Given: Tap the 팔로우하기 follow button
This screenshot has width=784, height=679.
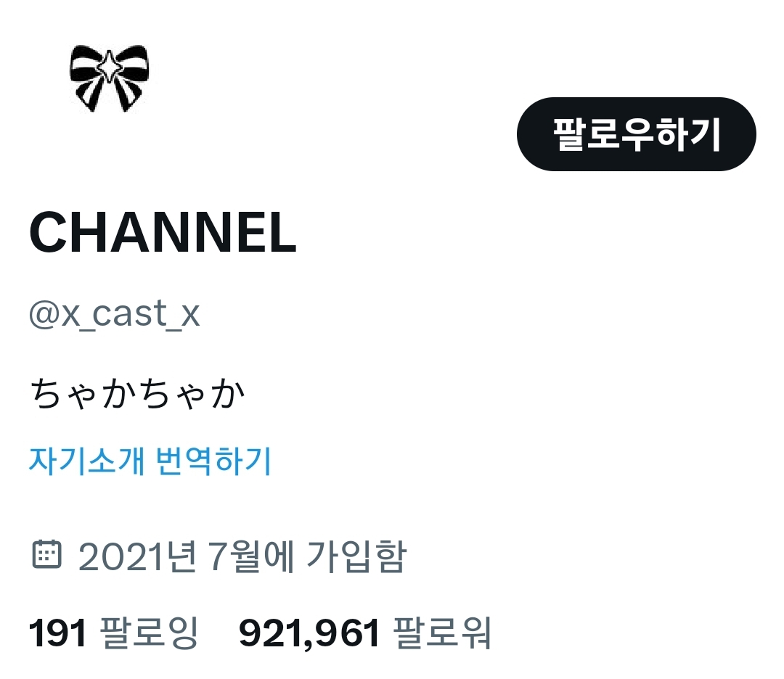Looking at the screenshot, I should [x=636, y=134].
